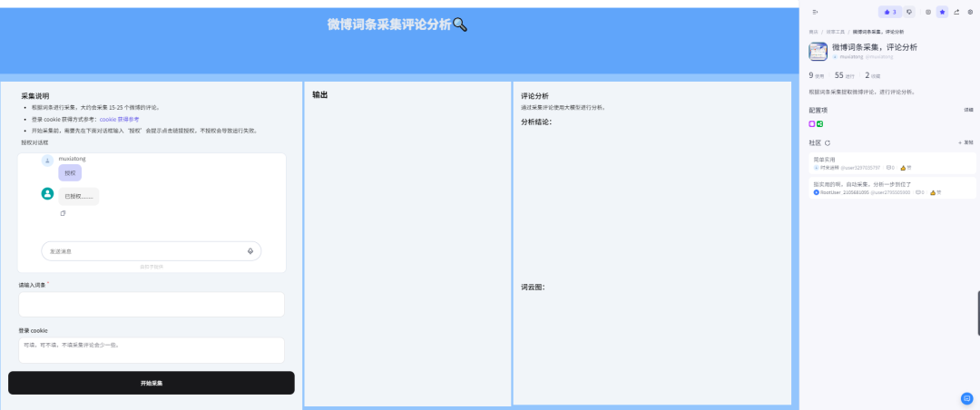
Task: Open comments on the 简单实用 post
Action: 890,168
